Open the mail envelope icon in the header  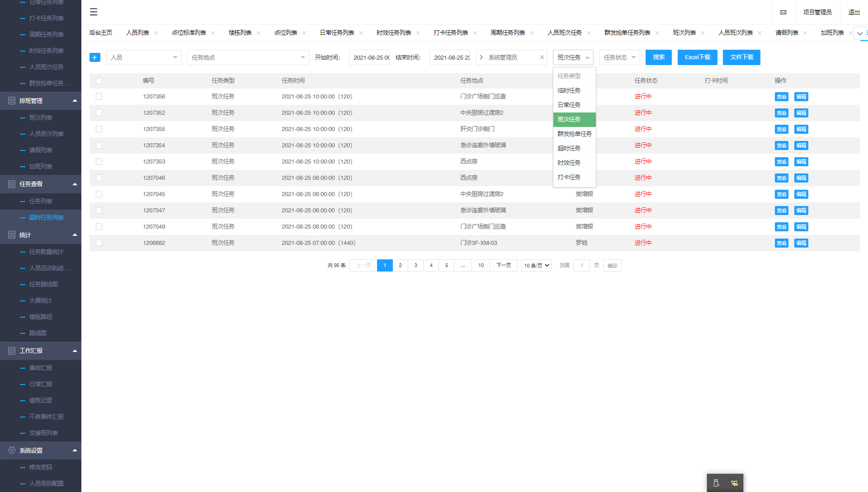pyautogui.click(x=783, y=12)
